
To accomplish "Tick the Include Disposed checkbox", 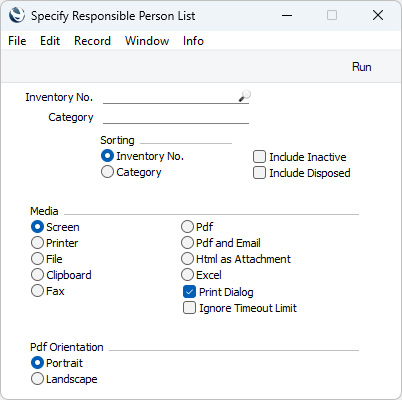I will point(259,173).
